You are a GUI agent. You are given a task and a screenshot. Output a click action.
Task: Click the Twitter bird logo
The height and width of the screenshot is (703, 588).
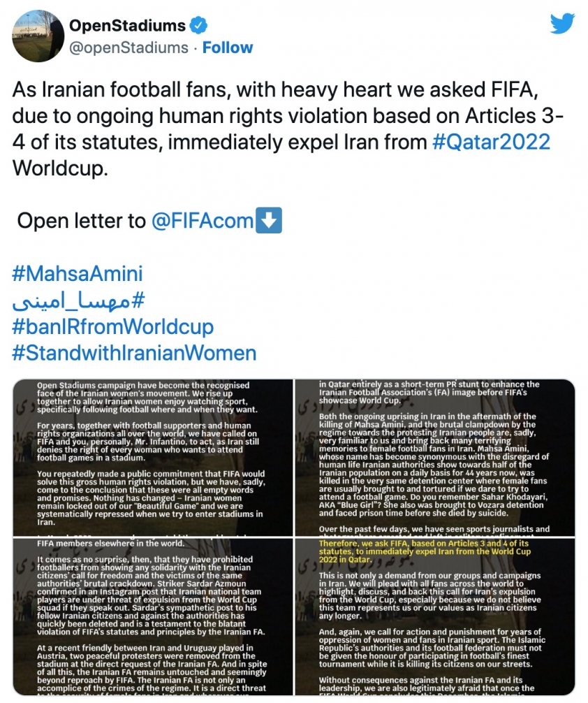(x=562, y=23)
